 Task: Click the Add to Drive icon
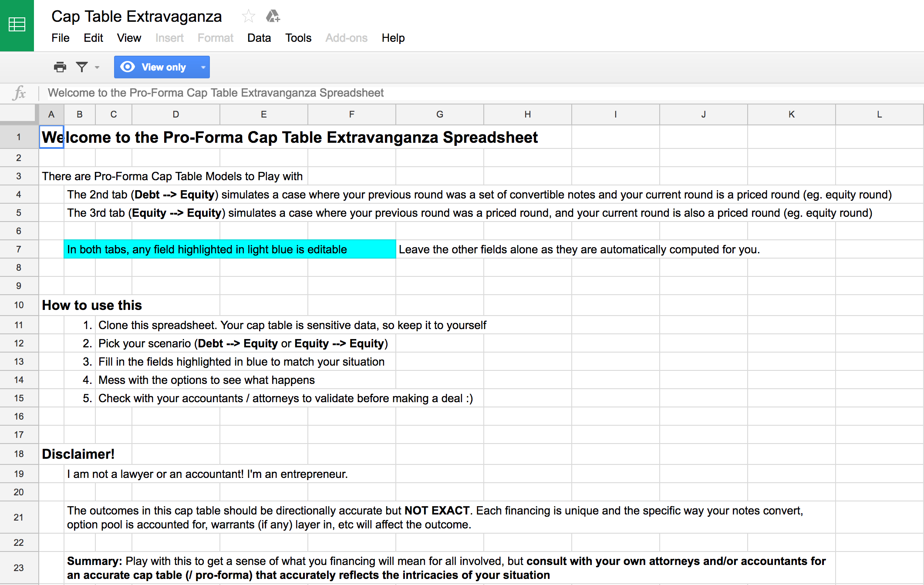273,17
